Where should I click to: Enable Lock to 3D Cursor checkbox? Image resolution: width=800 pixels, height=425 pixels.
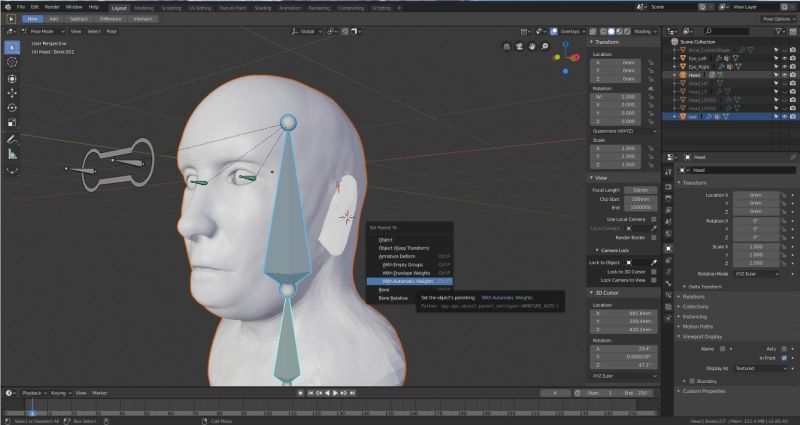click(654, 272)
